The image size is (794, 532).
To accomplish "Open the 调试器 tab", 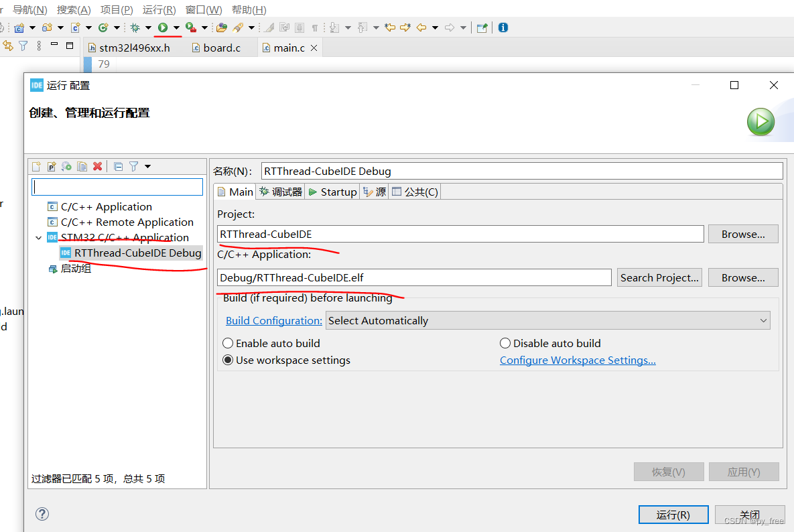I will tap(281, 192).
